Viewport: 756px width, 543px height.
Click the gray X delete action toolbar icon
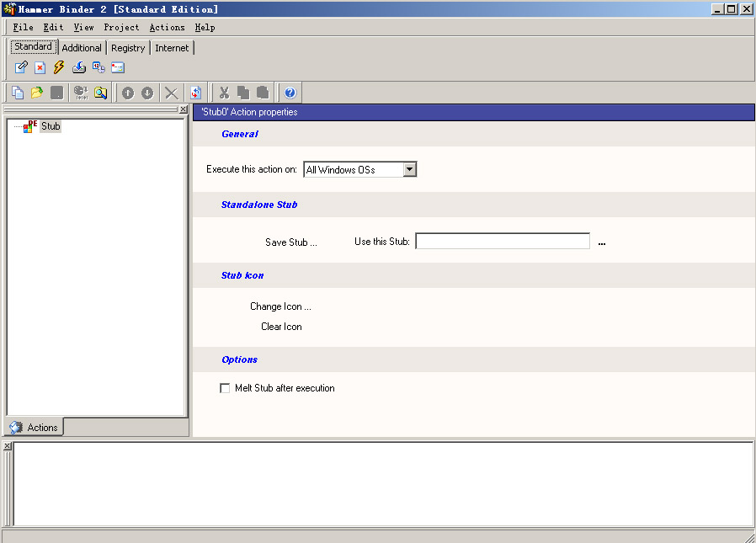172,93
